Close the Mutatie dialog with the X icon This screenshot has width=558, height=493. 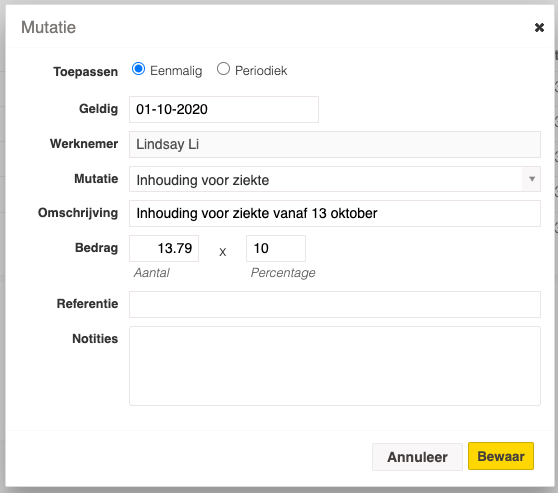pos(539,27)
